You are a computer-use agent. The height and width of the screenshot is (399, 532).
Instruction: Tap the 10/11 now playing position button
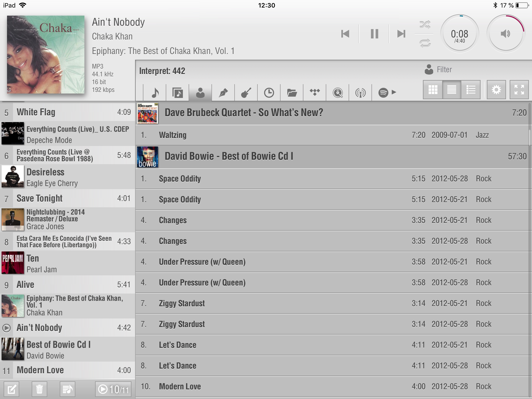click(113, 389)
